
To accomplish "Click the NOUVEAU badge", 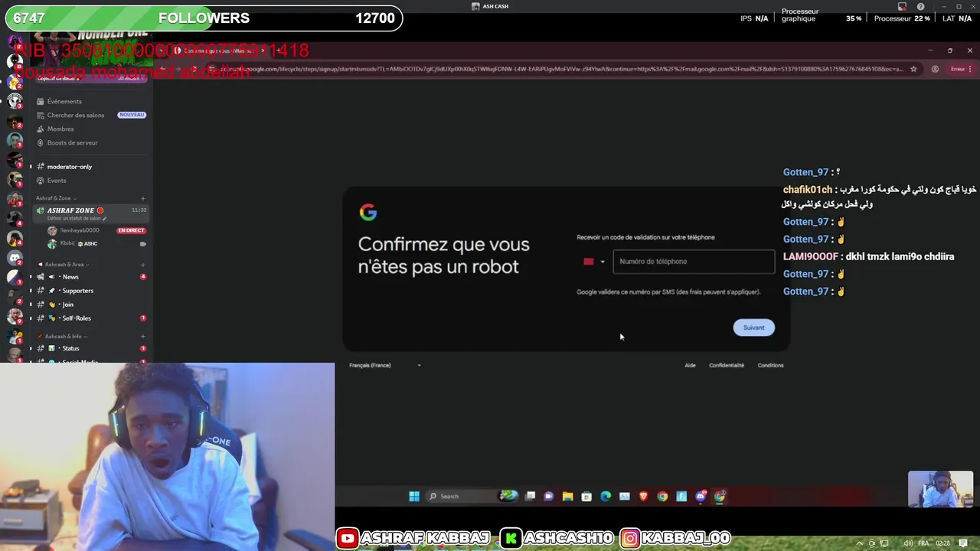I will (132, 115).
